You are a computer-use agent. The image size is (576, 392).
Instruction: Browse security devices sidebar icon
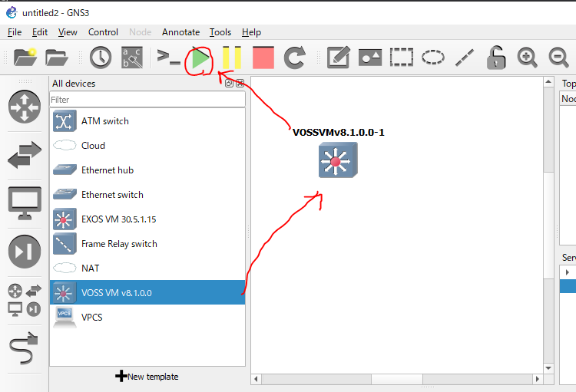point(25,252)
